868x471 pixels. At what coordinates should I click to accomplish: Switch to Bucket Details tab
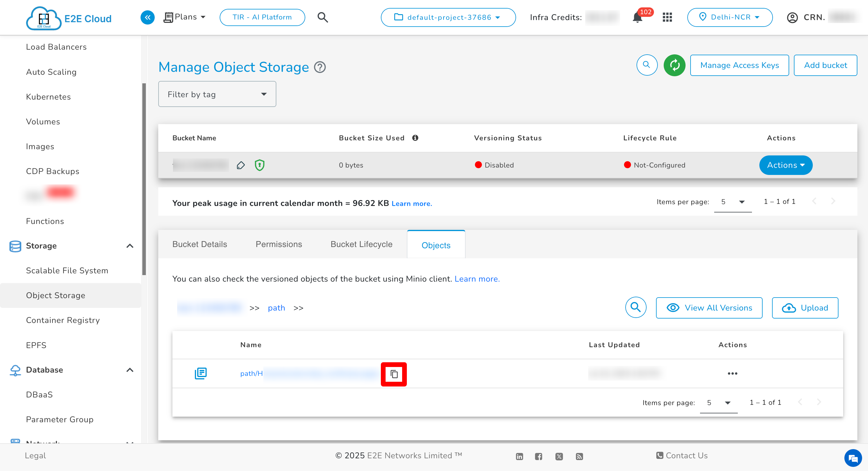point(200,244)
